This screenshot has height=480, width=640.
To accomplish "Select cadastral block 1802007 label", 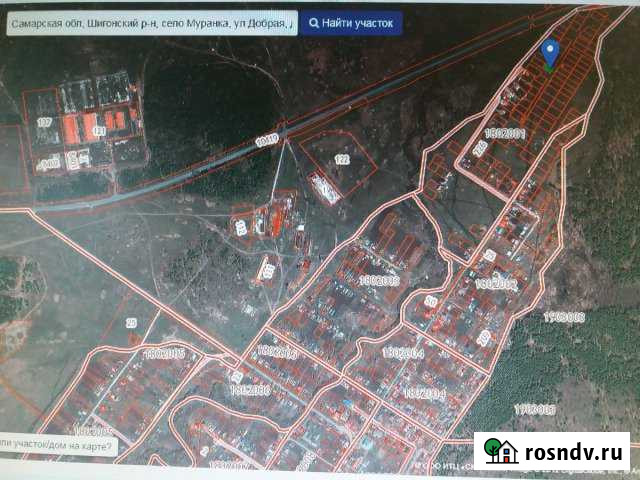I will click(x=276, y=352).
